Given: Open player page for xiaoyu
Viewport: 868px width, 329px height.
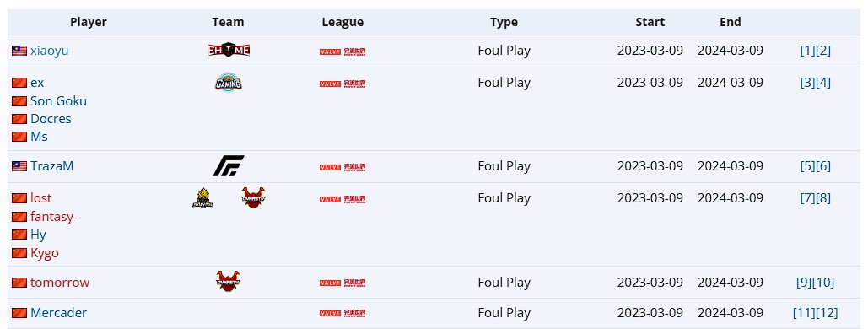Looking at the screenshot, I should [49, 51].
